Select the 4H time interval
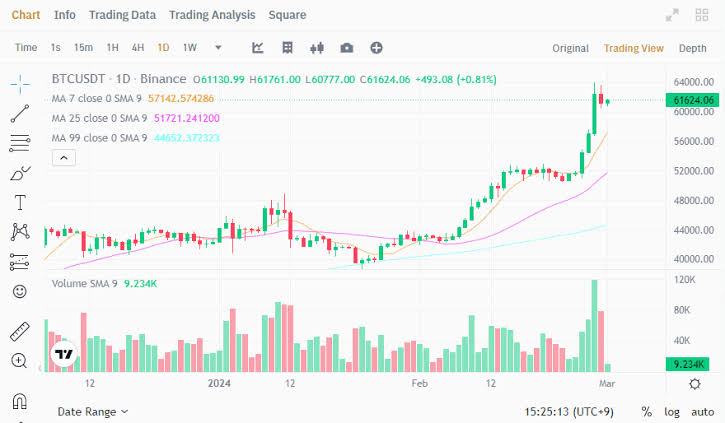The height and width of the screenshot is (423, 725). (138, 48)
